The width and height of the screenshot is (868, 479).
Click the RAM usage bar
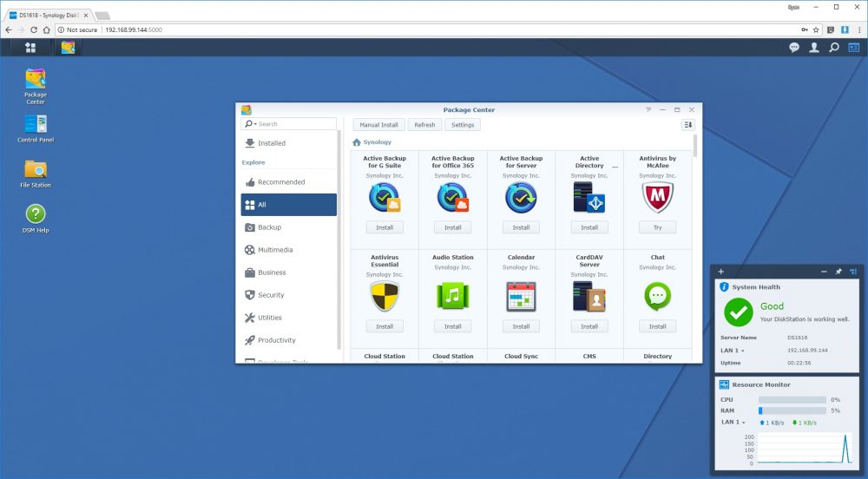pyautogui.click(x=792, y=410)
